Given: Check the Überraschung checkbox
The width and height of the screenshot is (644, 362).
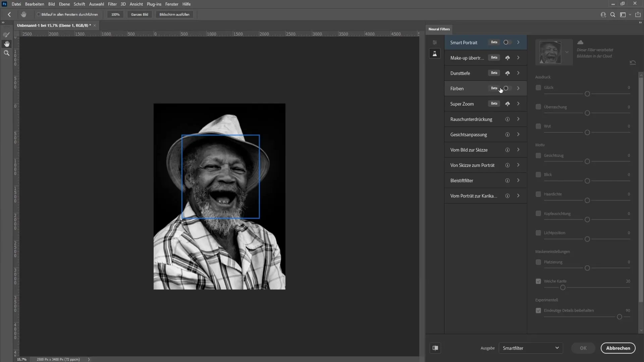Looking at the screenshot, I should tap(538, 107).
